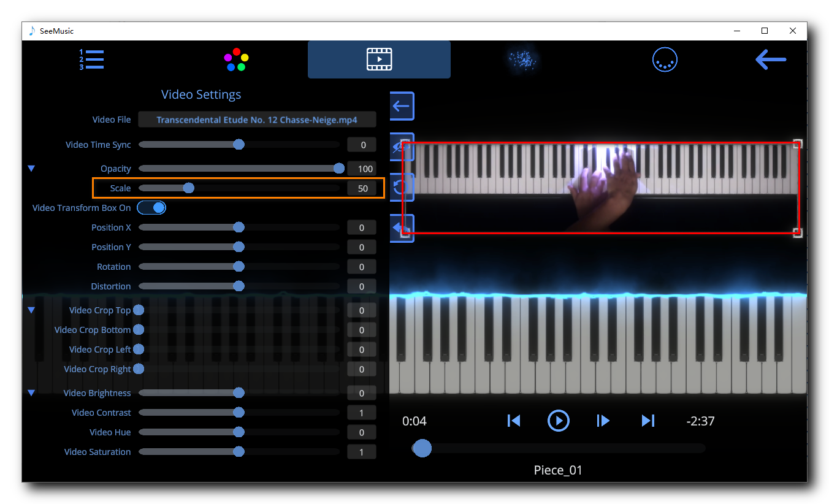
Task: Open the particle effects tab
Action: (522, 59)
